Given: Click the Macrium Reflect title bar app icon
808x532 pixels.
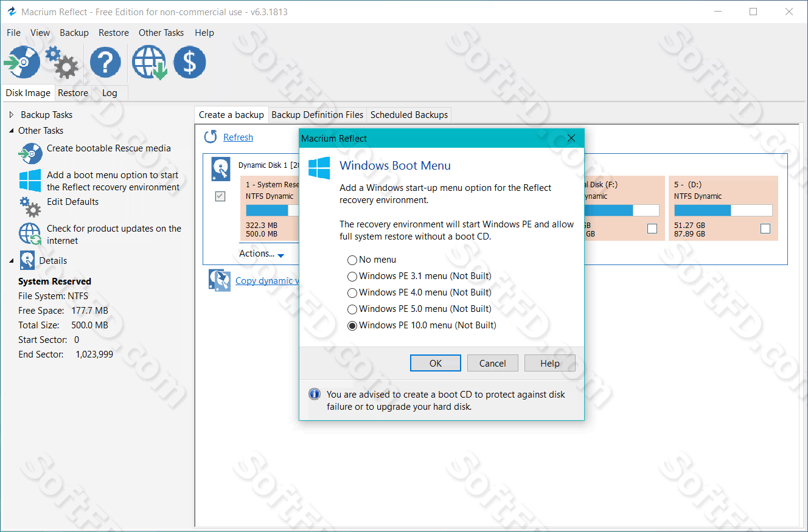Looking at the screenshot, I should point(11,12).
